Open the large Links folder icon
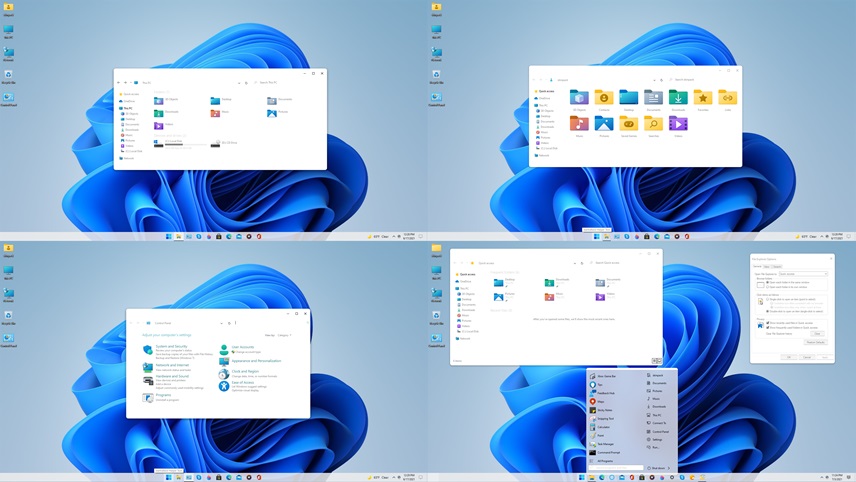The width and height of the screenshot is (856, 482). pyautogui.click(x=727, y=97)
